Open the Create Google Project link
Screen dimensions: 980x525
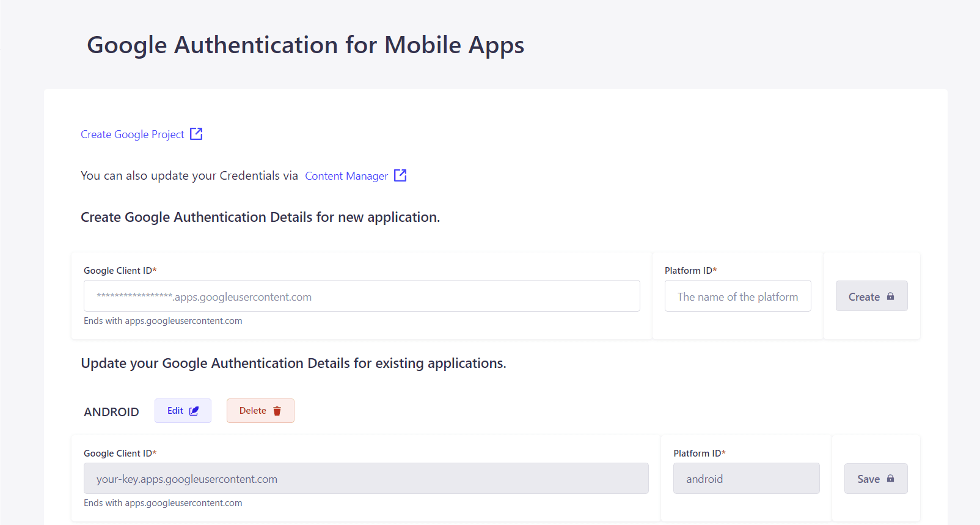coord(133,134)
